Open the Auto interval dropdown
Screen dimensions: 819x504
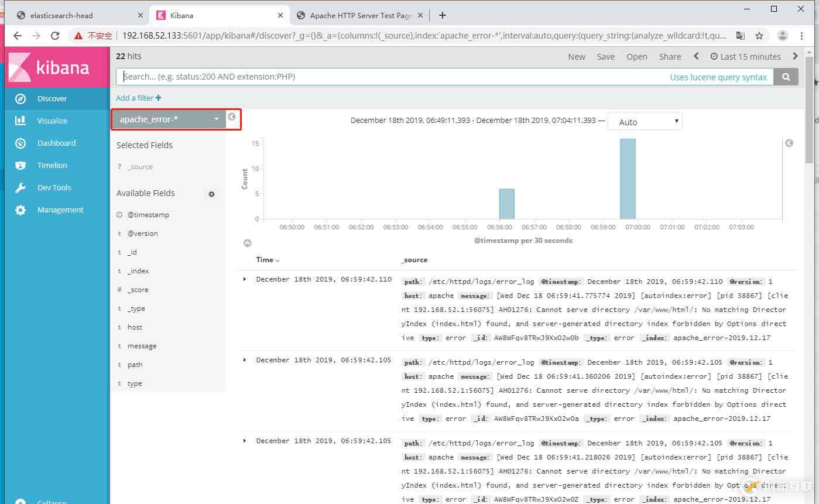[645, 122]
